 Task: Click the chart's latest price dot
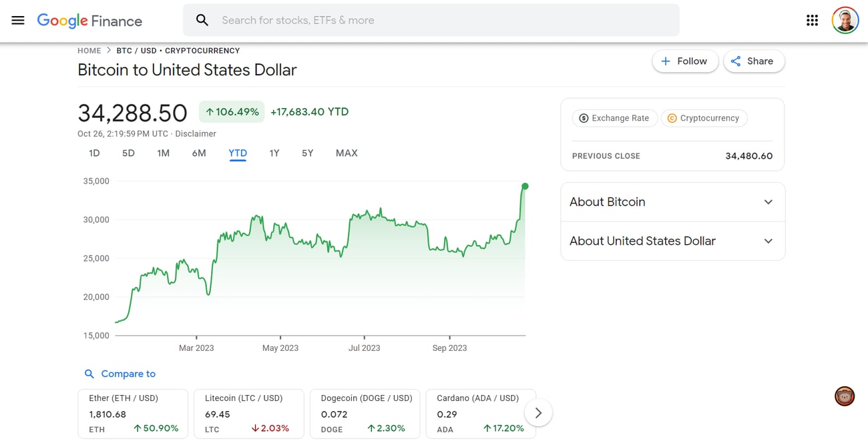pyautogui.click(x=525, y=186)
